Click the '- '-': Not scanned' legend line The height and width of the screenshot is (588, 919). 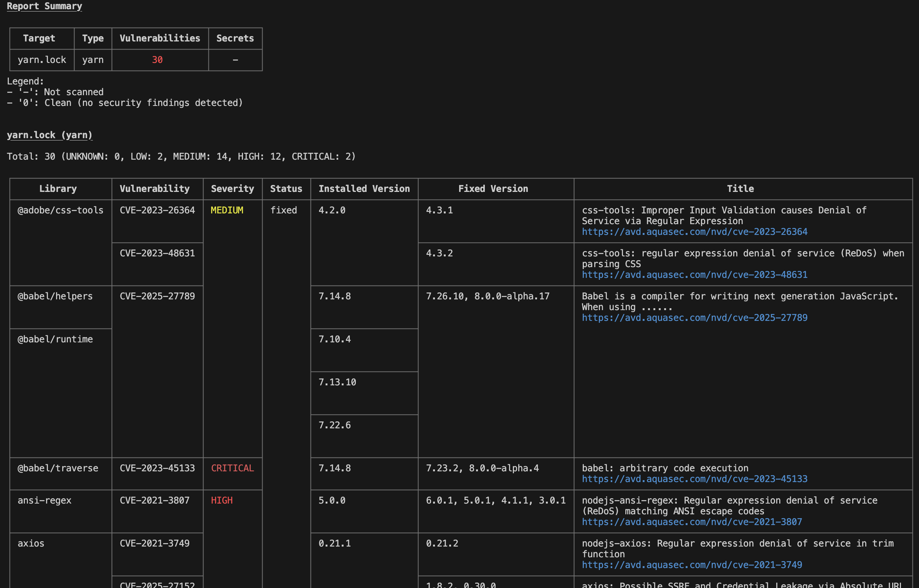pyautogui.click(x=55, y=92)
